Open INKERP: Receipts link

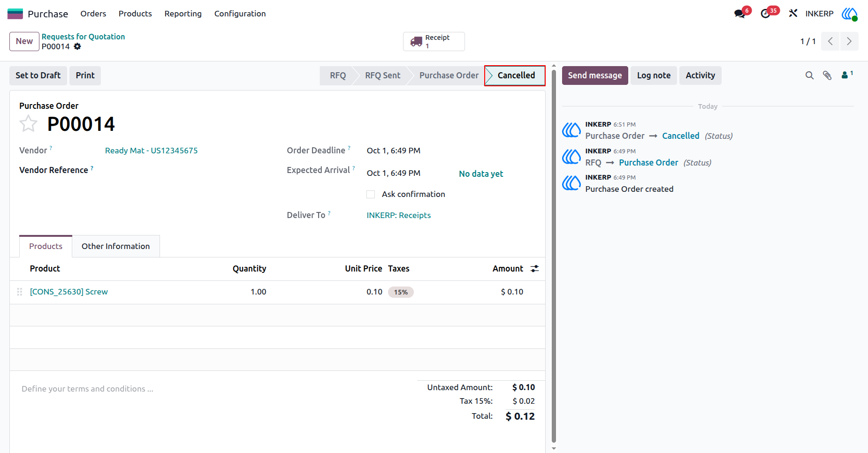click(x=399, y=215)
